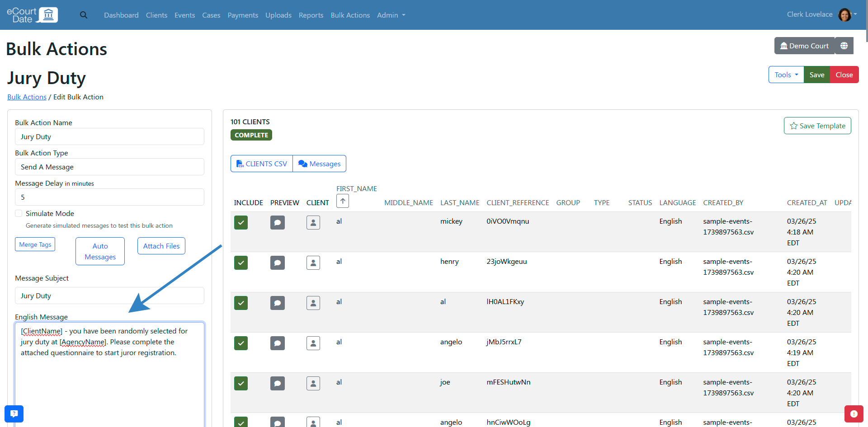The width and height of the screenshot is (868, 427).
Task: Click the green Save button
Action: pyautogui.click(x=817, y=75)
